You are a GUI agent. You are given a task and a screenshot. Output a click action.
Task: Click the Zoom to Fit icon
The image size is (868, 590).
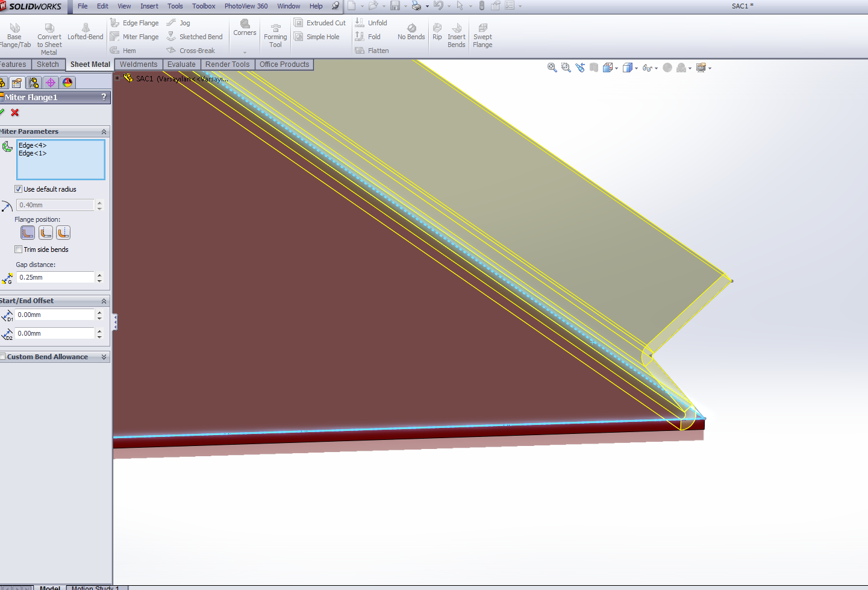552,67
